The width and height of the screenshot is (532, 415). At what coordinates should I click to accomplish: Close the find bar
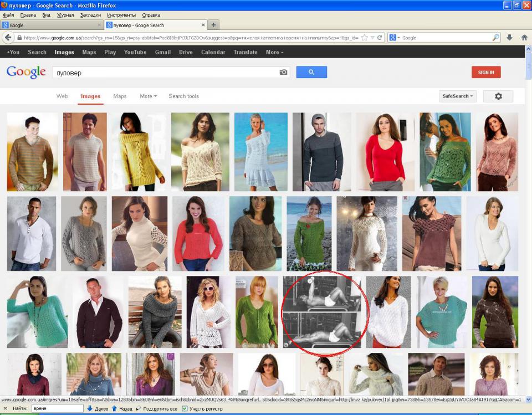pos(4,409)
